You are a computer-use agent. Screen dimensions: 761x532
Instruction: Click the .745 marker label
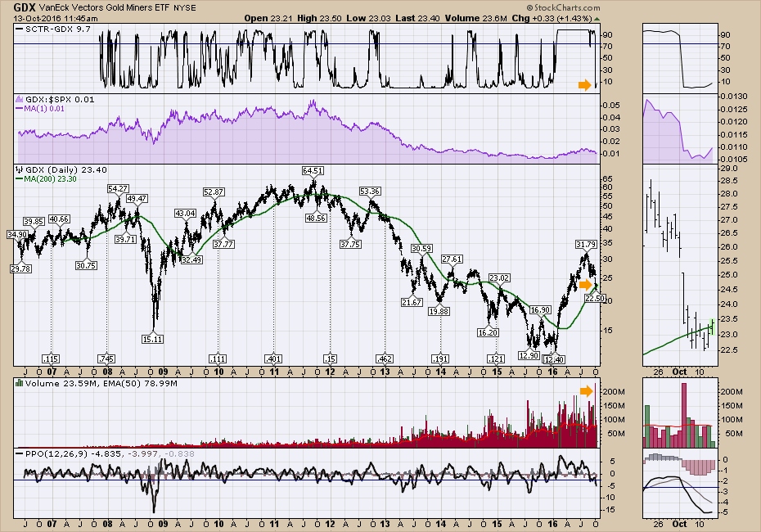(106, 359)
